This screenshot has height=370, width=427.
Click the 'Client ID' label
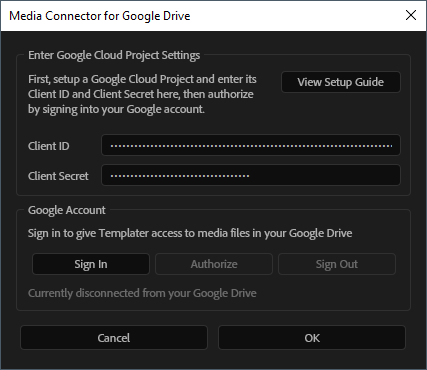(x=49, y=146)
